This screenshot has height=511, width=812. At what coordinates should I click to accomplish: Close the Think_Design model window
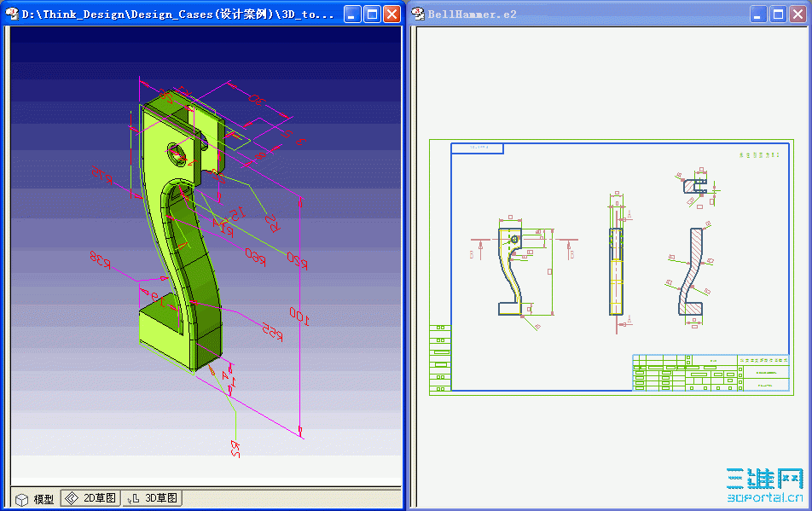(x=392, y=14)
